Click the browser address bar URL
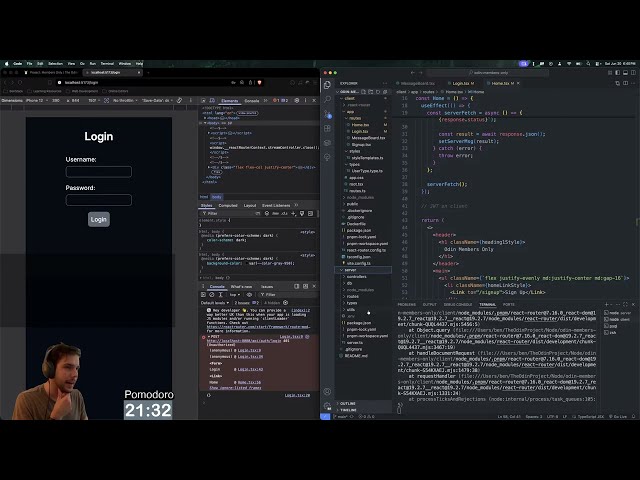Screen dimensions: 640x480 [x=82, y=82]
